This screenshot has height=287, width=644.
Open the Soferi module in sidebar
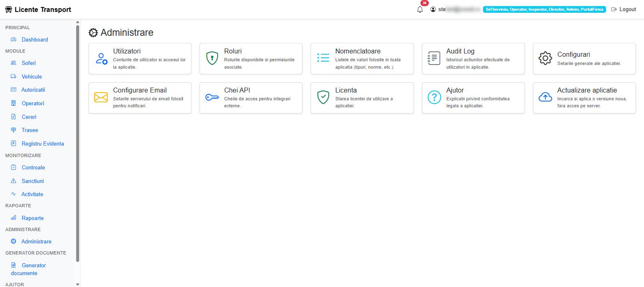[x=28, y=63]
